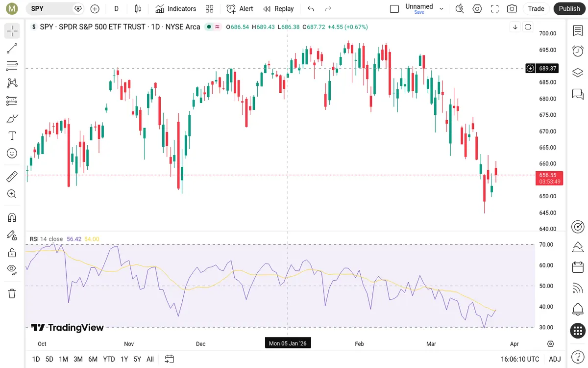Open the watchlist panel
588x368 pixels.
pos(578,30)
